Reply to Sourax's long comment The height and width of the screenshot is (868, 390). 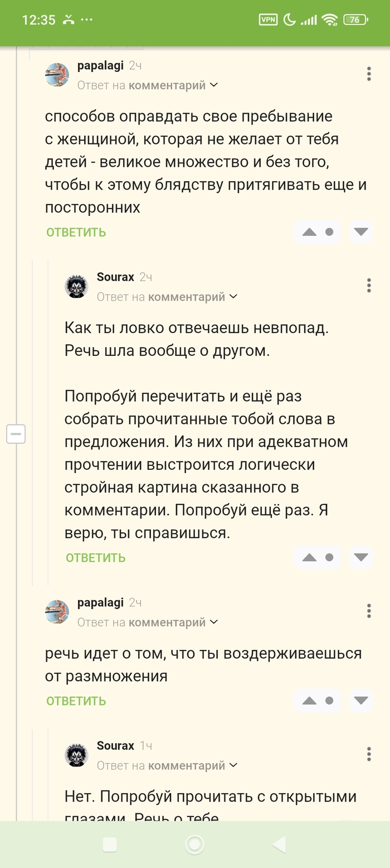pos(96,557)
